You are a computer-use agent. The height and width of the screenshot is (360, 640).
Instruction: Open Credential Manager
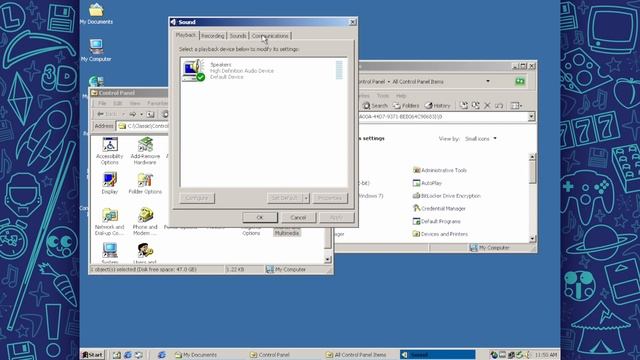[x=439, y=209]
